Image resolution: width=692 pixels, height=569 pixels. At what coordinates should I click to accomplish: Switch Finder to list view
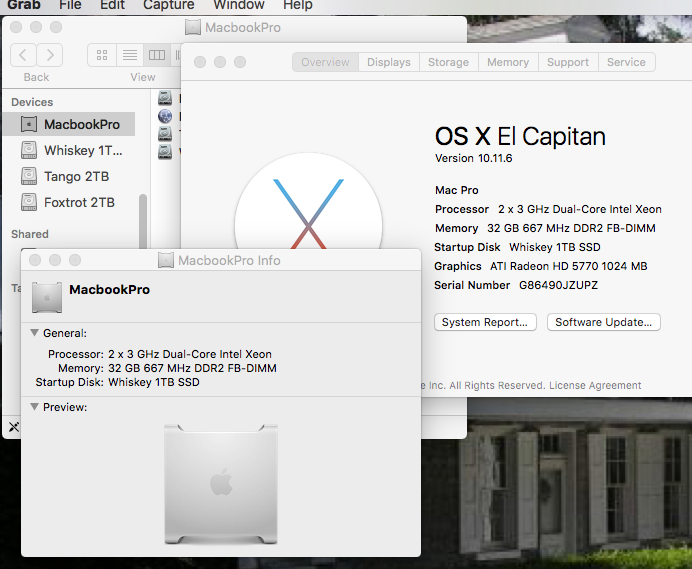(x=130, y=55)
